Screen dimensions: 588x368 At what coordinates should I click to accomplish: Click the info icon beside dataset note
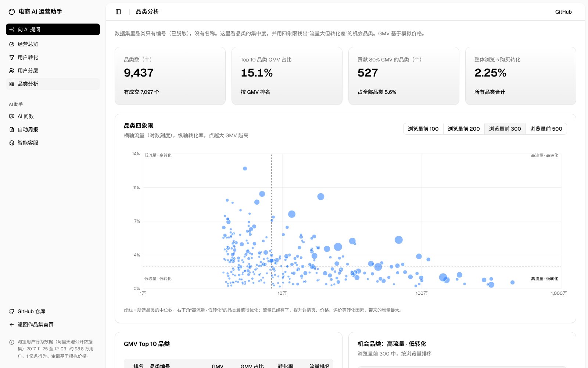[x=12, y=342]
